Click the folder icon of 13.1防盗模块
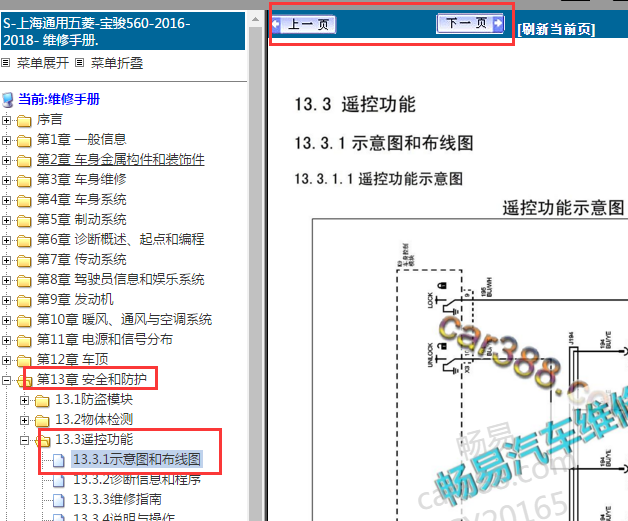628x521 pixels. pyautogui.click(x=42, y=401)
